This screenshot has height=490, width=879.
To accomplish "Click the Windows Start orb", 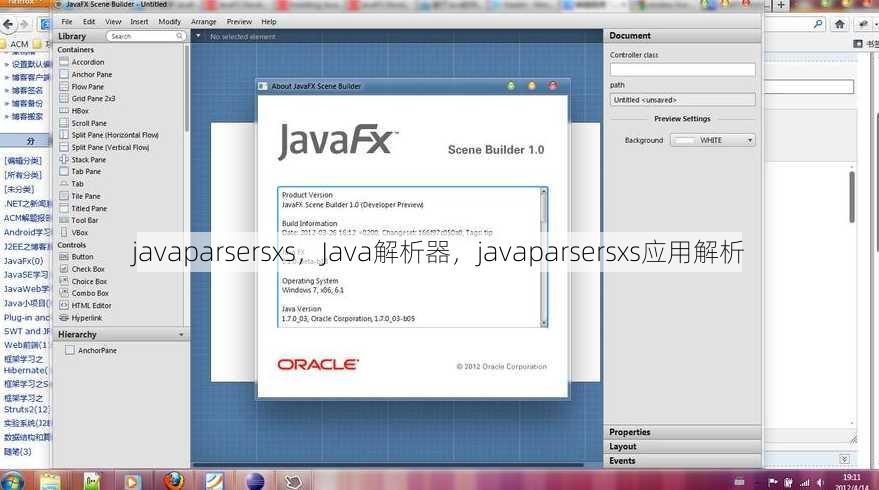I will [x=12, y=481].
